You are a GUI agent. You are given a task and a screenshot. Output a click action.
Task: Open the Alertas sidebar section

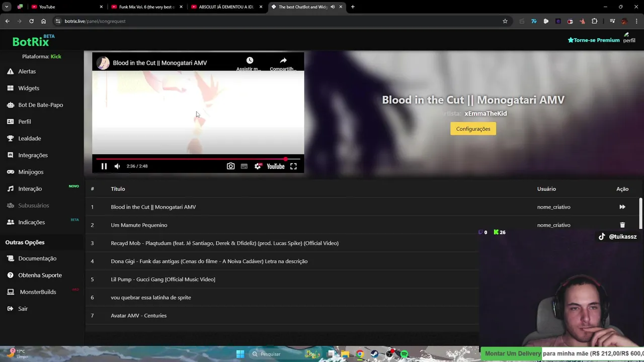point(27,71)
